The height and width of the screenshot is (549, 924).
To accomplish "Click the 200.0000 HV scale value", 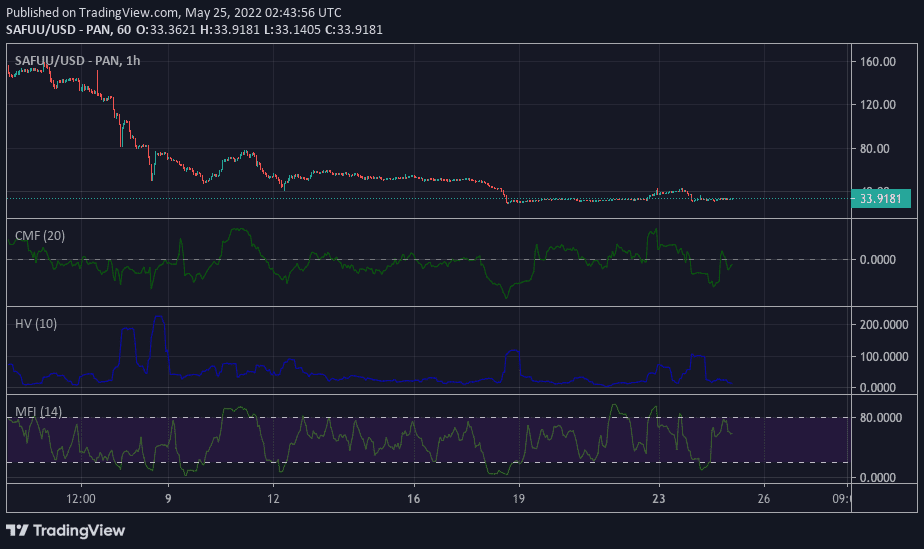I will tap(883, 325).
